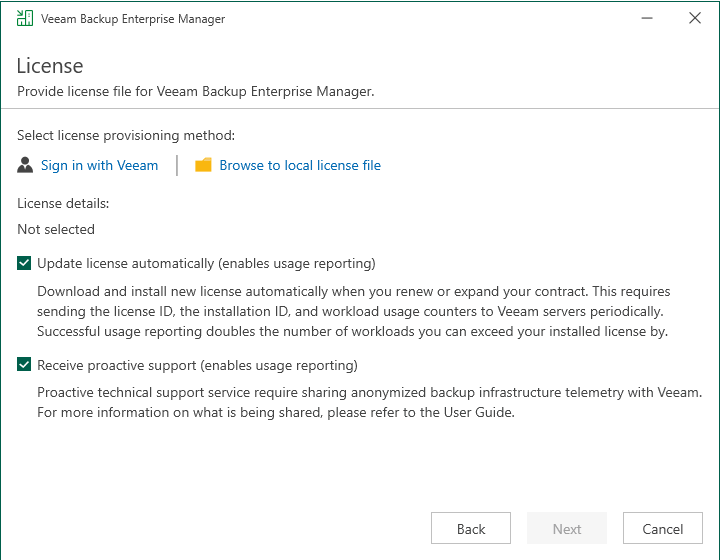Click the 'License' page heading

(x=50, y=66)
